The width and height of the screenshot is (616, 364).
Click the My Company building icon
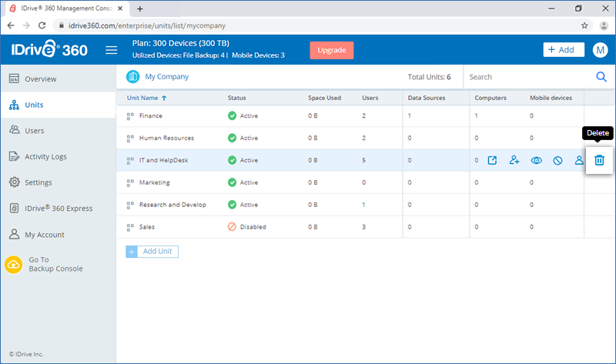132,76
